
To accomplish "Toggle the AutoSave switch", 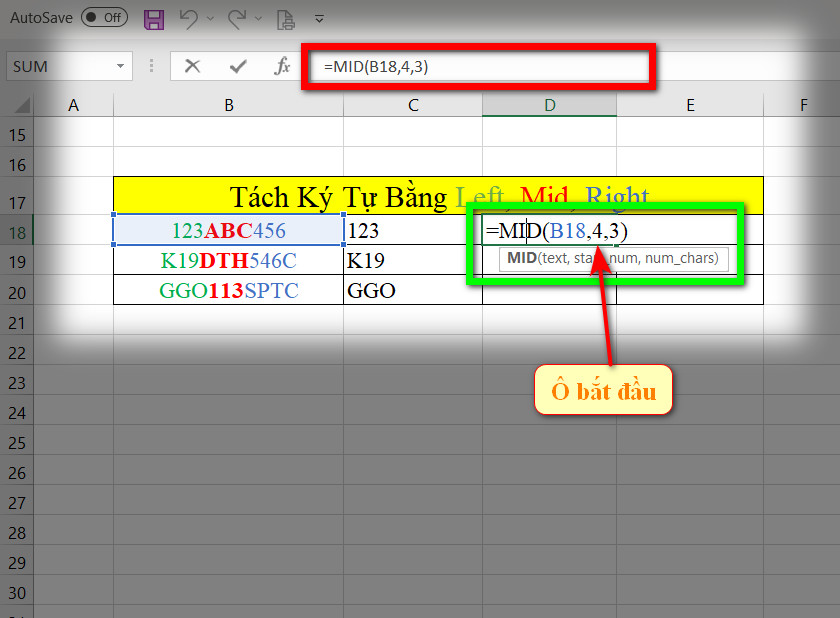I will (x=104, y=18).
